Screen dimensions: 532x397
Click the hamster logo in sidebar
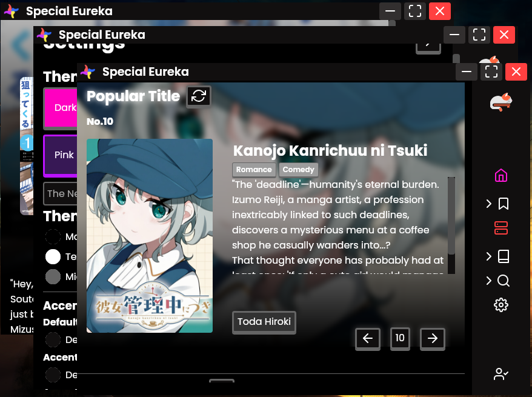point(500,102)
